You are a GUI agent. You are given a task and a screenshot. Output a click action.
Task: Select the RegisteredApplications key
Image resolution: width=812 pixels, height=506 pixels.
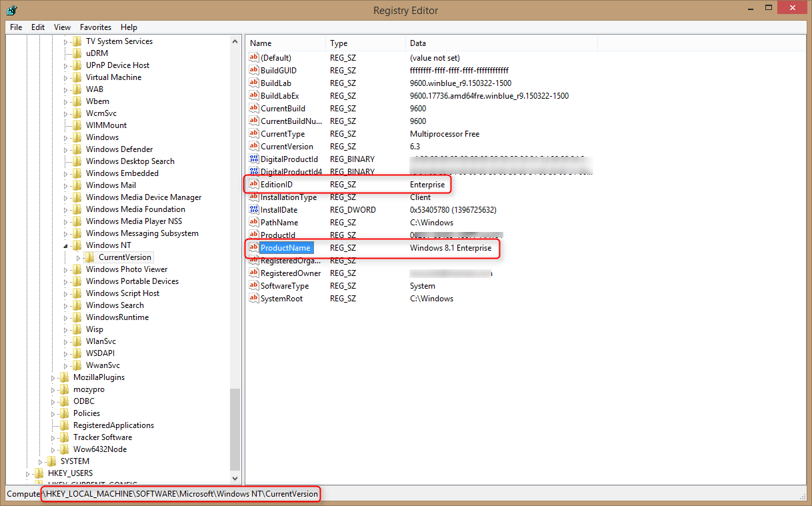113,425
